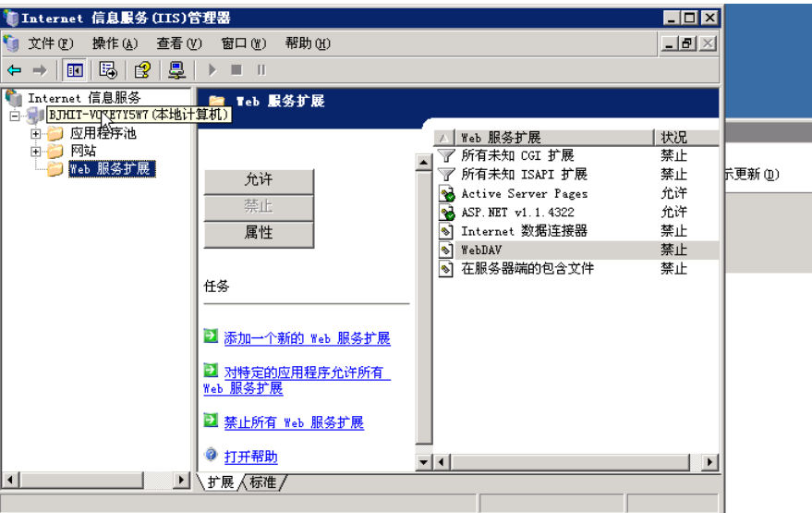Select the Web 服务扩展 tree item
The image size is (812, 513).
tap(112, 169)
